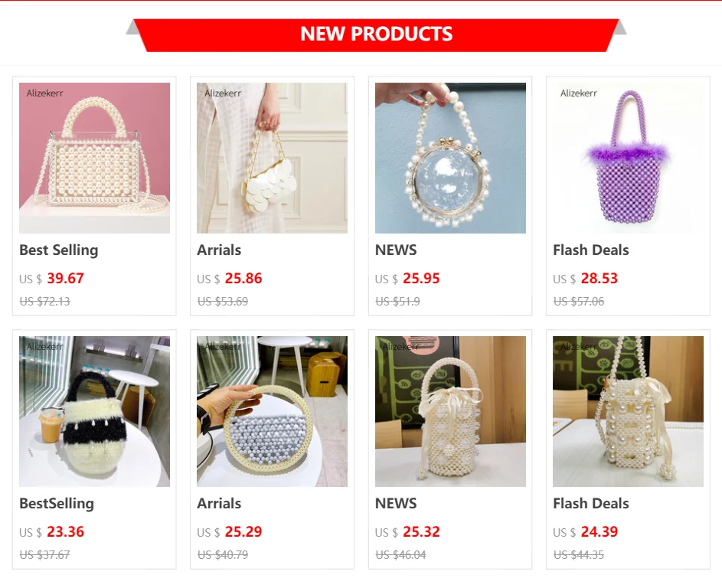Viewport: 722px width, 588px height.
Task: Click the crossed-out US $37.67 price
Action: pyautogui.click(x=44, y=555)
